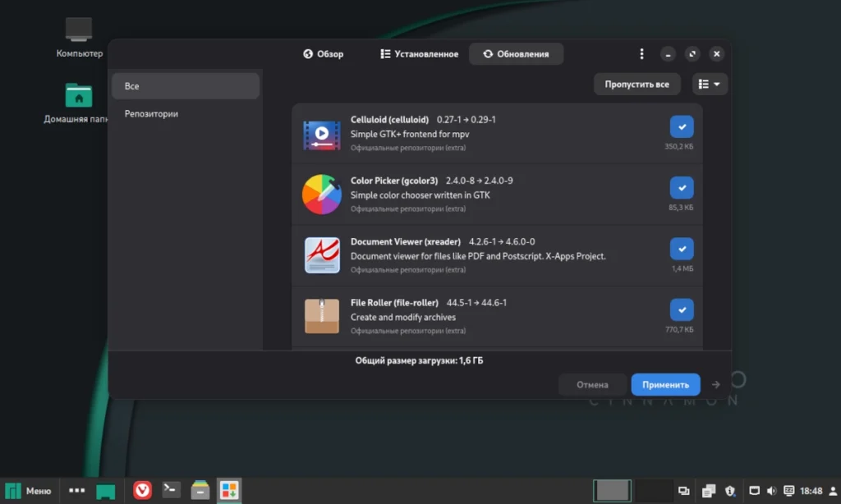The image size is (841, 504).
Task: Select Все in the sidebar
Action: click(x=186, y=86)
